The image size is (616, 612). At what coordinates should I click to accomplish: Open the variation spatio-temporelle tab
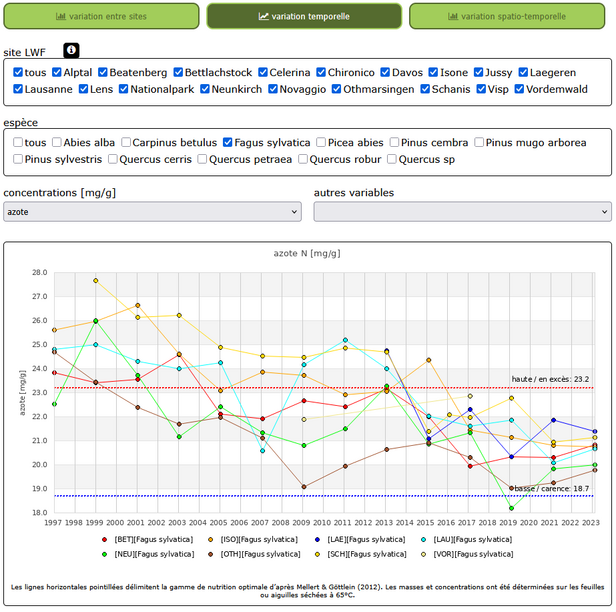(x=506, y=16)
